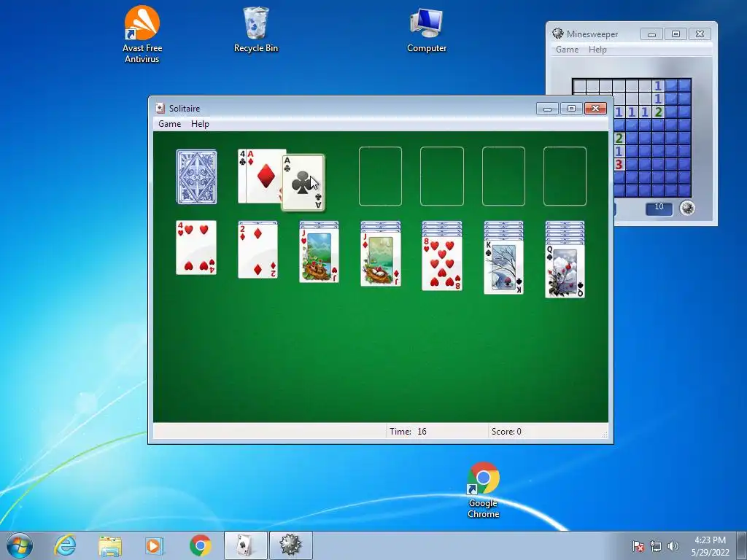This screenshot has height=560, width=747.
Task: Click the Jack of Diamonds card
Action: pos(380,259)
